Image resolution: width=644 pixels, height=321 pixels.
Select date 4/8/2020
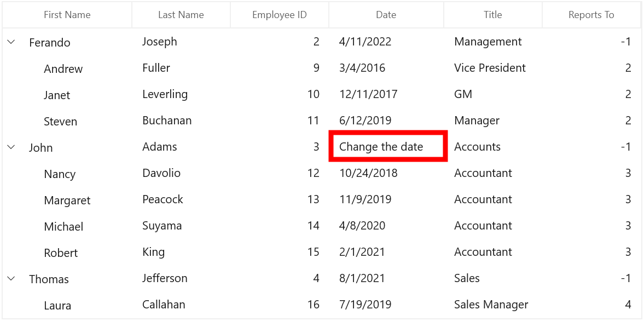pyautogui.click(x=362, y=226)
